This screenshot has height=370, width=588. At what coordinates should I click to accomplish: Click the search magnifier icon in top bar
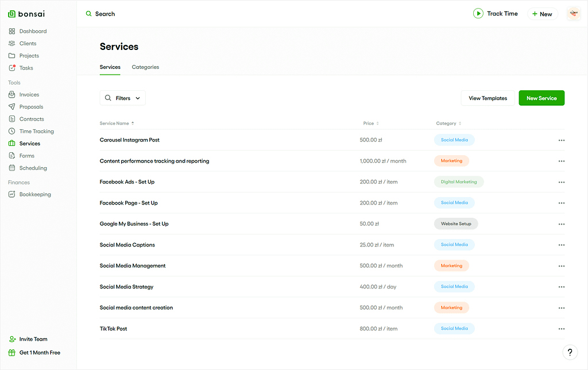tap(89, 14)
